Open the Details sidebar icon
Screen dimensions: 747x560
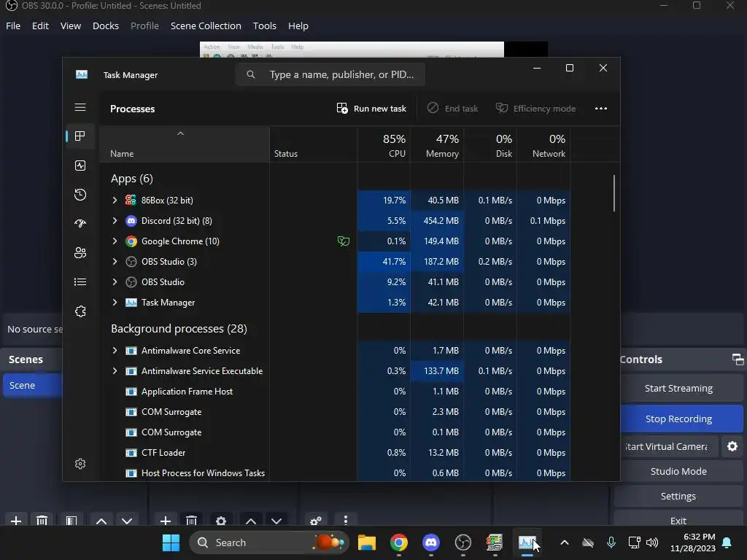[x=80, y=282]
